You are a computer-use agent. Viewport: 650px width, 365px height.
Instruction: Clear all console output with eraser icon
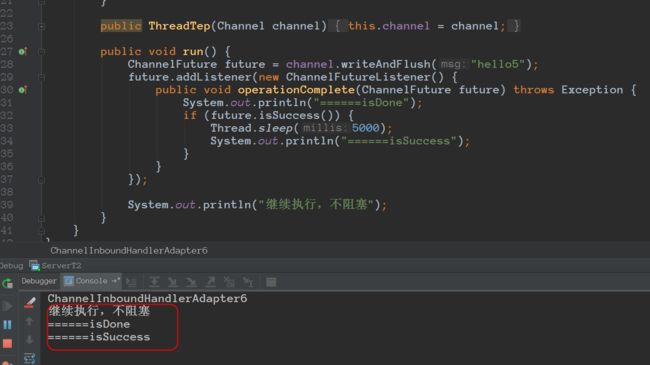29,303
